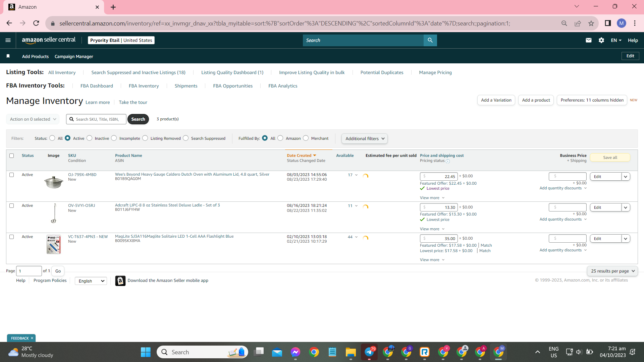Close the Feedback tab
Viewport: 644px width, 362px height.
click(x=32, y=338)
